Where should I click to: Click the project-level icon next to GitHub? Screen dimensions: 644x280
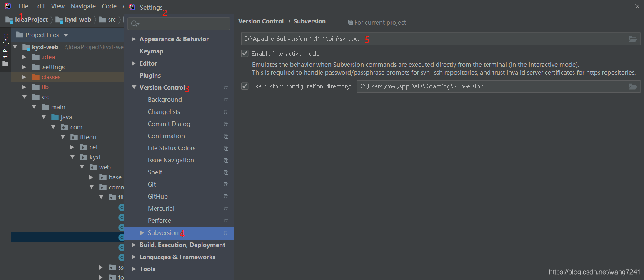(226, 197)
